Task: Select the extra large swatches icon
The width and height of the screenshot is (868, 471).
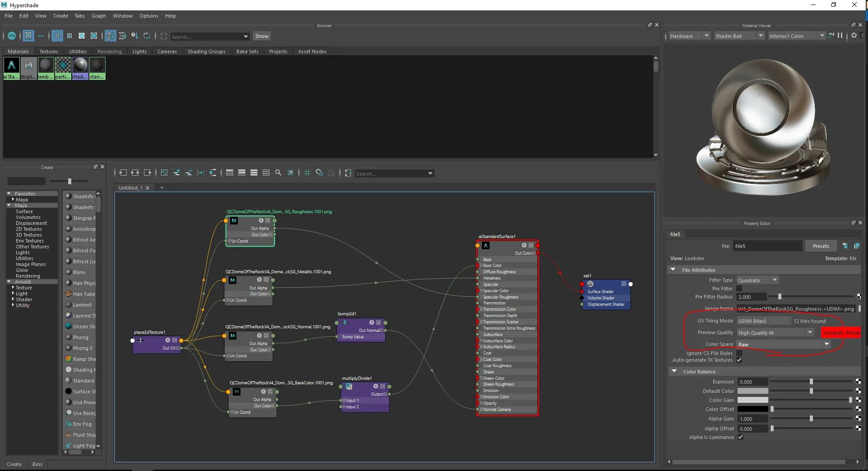Action: coord(94,36)
